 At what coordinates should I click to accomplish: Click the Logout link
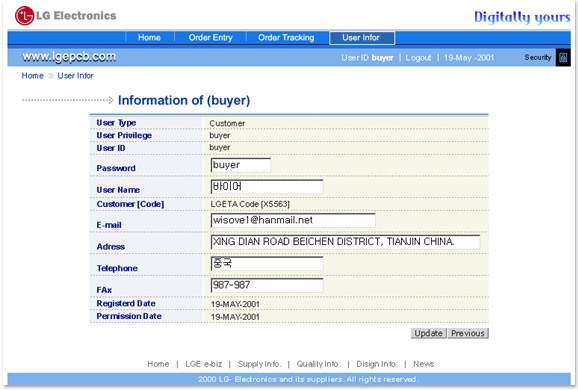(418, 58)
